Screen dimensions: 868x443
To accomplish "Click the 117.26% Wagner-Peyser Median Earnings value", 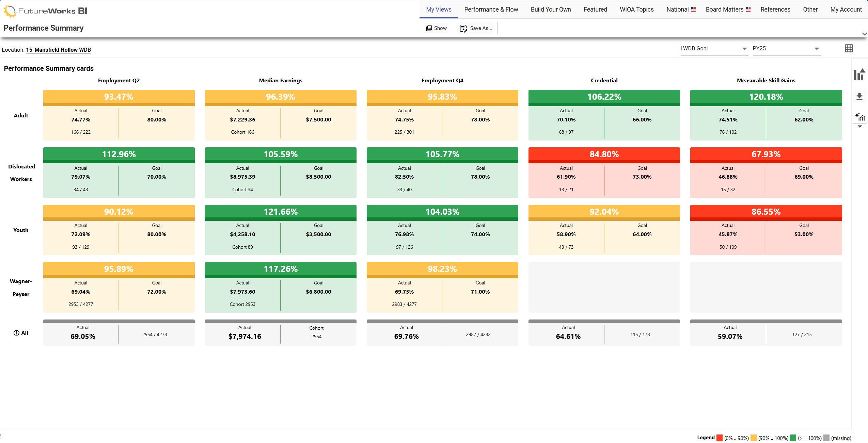I will click(281, 269).
